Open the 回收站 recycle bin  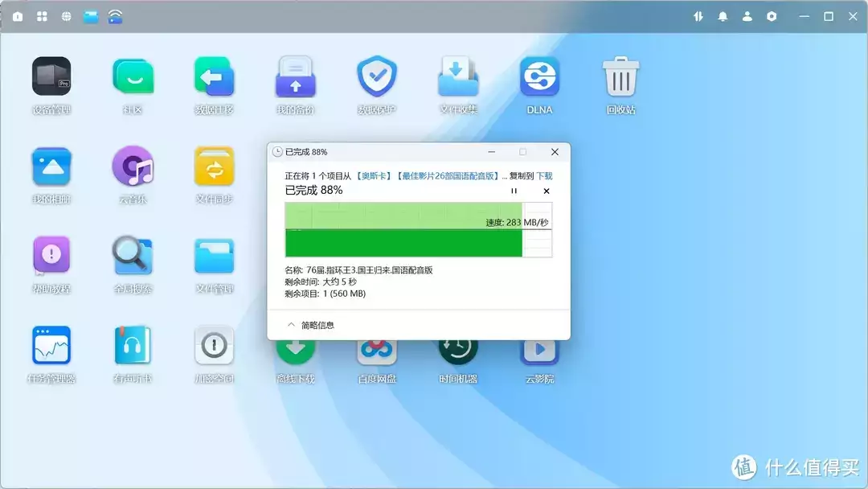(620, 76)
